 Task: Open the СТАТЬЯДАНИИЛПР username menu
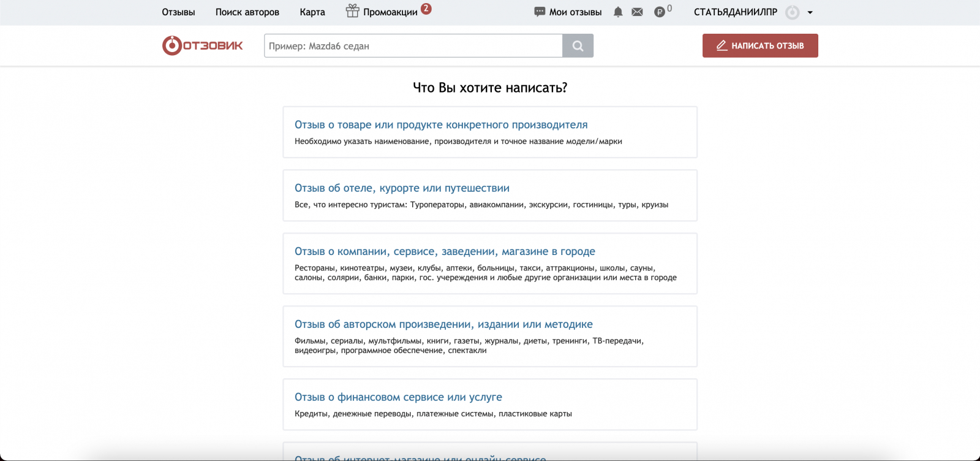coord(735,12)
